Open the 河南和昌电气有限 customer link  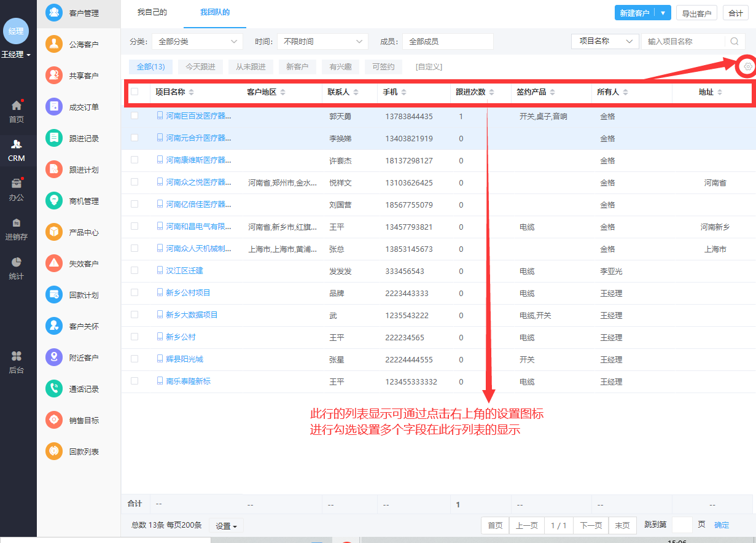[x=198, y=227]
